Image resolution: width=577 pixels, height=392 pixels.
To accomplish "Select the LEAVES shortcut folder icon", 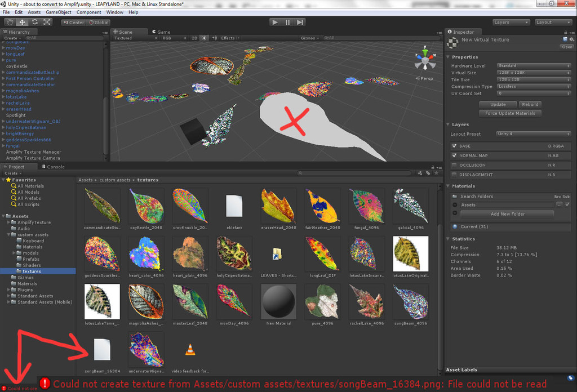I will pos(277,254).
